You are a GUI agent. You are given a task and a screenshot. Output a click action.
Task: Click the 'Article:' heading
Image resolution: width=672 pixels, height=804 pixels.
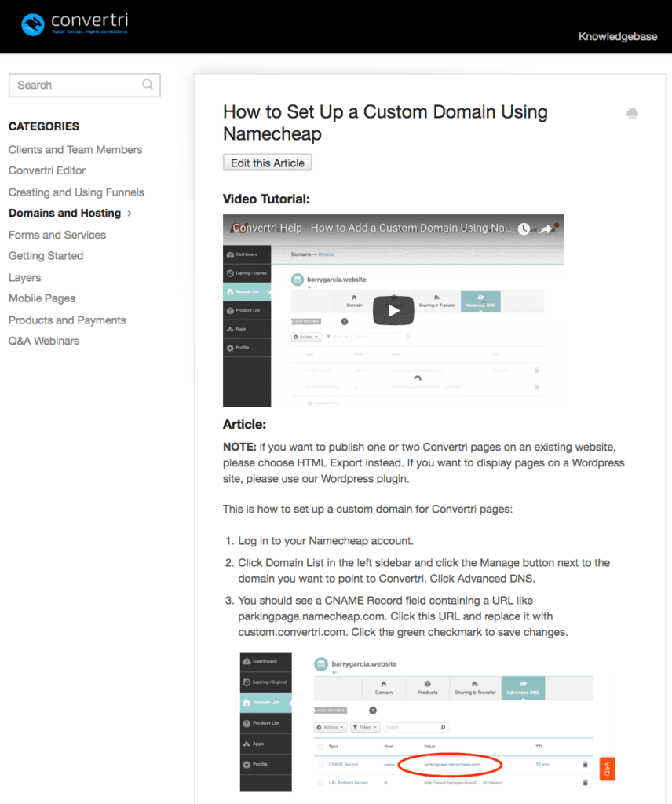[244, 424]
